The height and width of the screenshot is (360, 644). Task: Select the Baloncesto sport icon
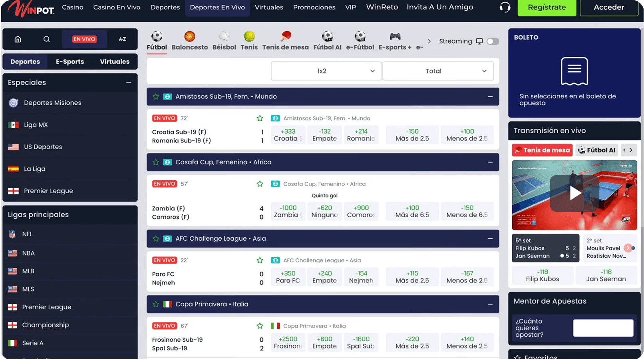point(190,36)
